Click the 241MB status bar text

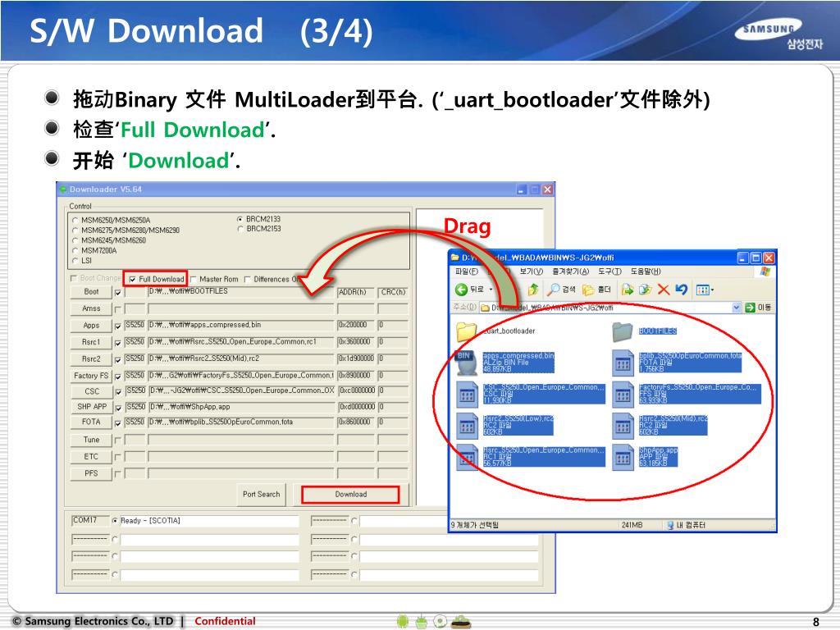(x=632, y=525)
